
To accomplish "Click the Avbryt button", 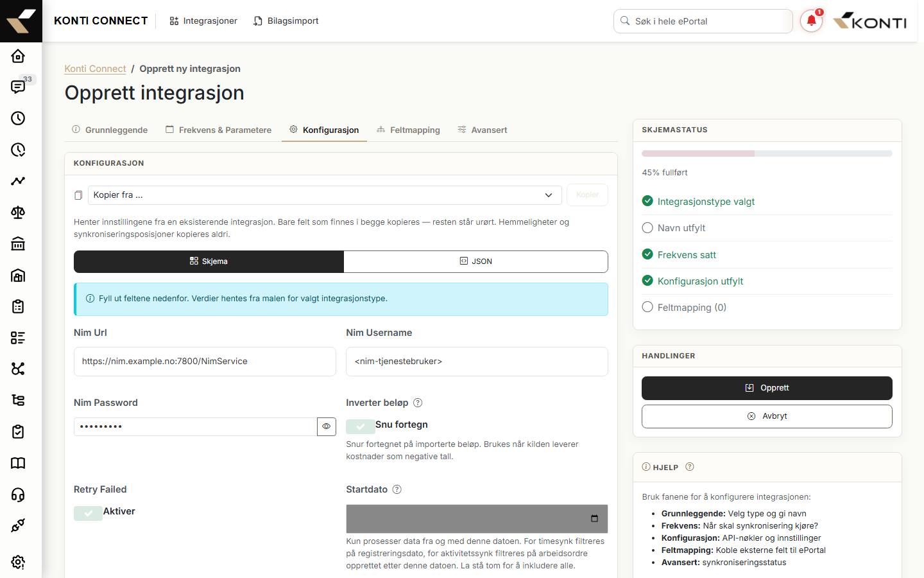I will click(x=767, y=416).
